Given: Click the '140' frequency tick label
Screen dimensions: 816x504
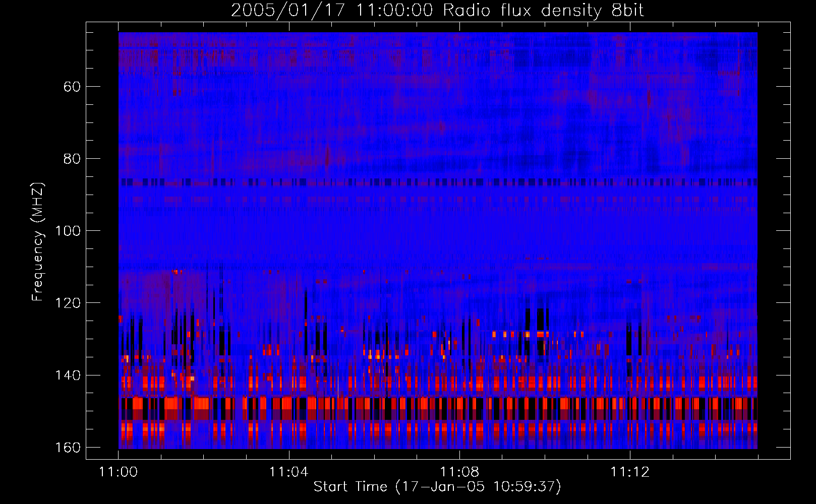Looking at the screenshot, I should point(68,375).
